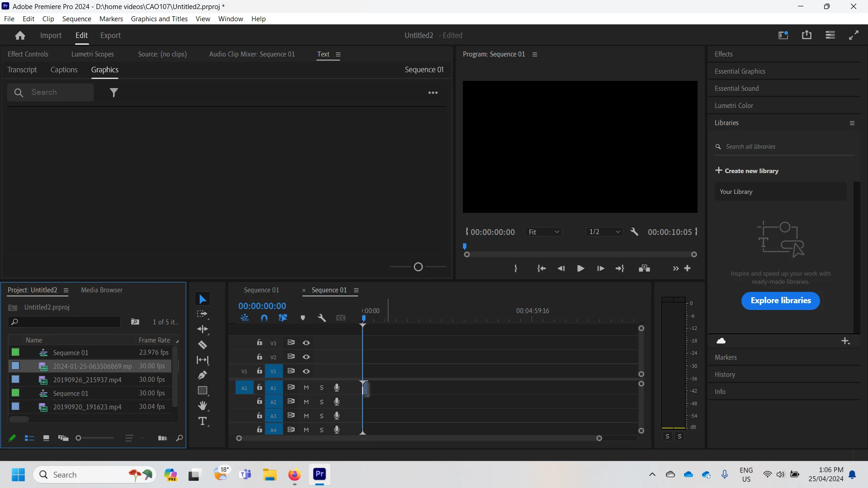Viewport: 868px width, 488px height.
Task: Click Create new library
Action: click(747, 171)
